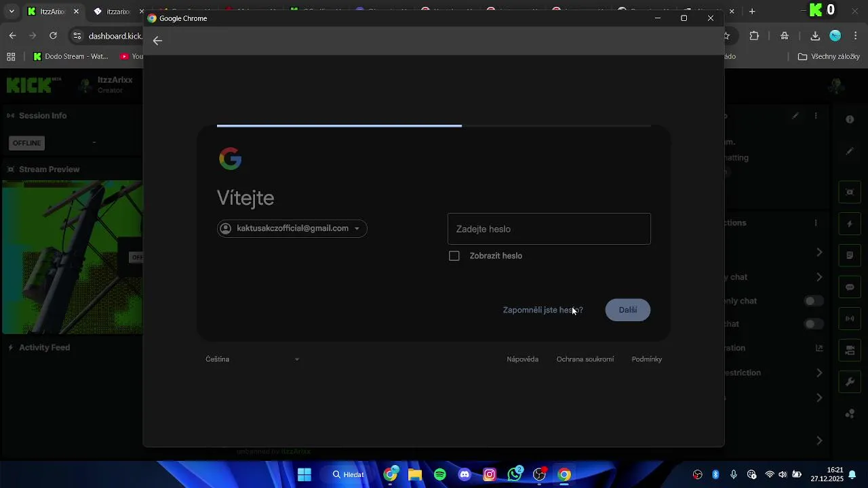Click the dashboard.kick address bar
Viewport: 868px width, 488px height.
(115, 36)
